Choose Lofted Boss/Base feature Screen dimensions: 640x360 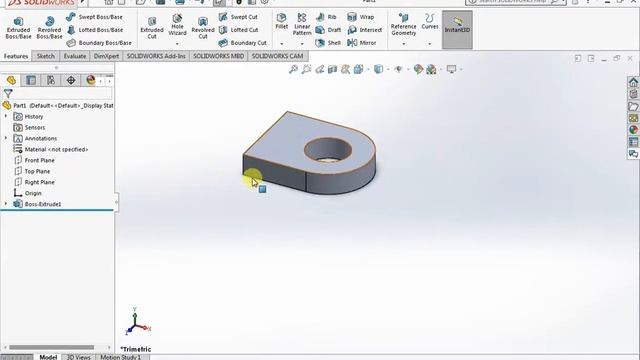point(95,30)
